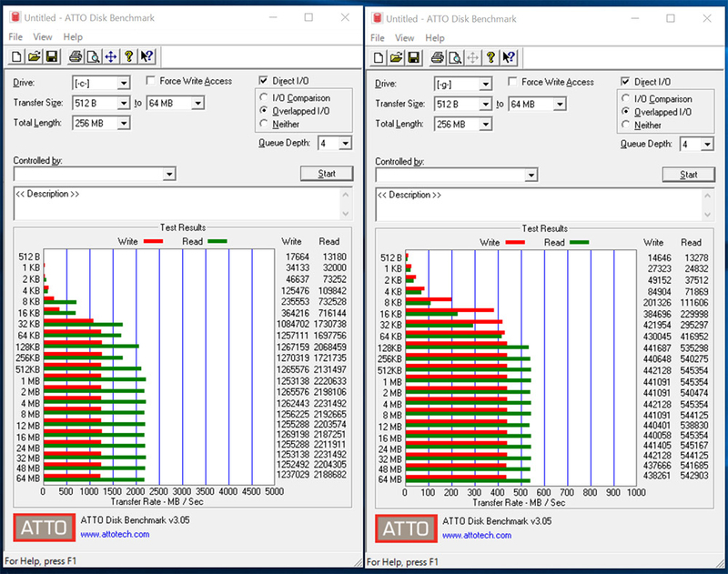Toggle Direct I/O checkbox in right window

click(x=625, y=82)
